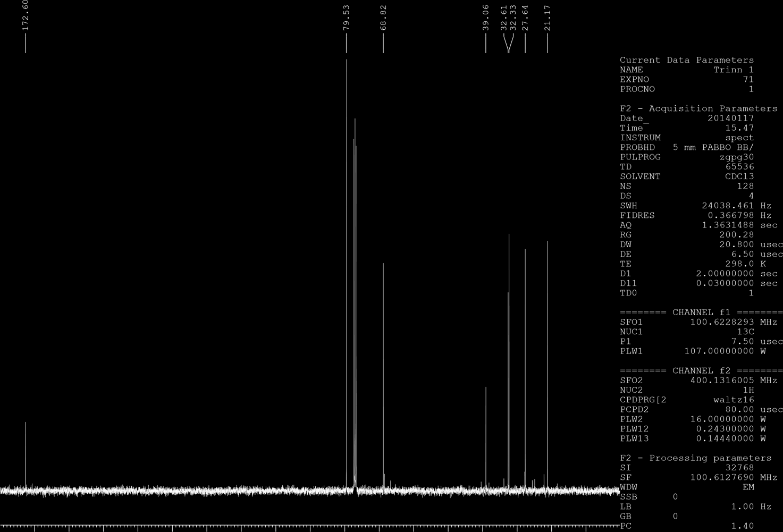The image size is (783, 532).
Task: Select the RG value 200.28
Action: pos(737,234)
